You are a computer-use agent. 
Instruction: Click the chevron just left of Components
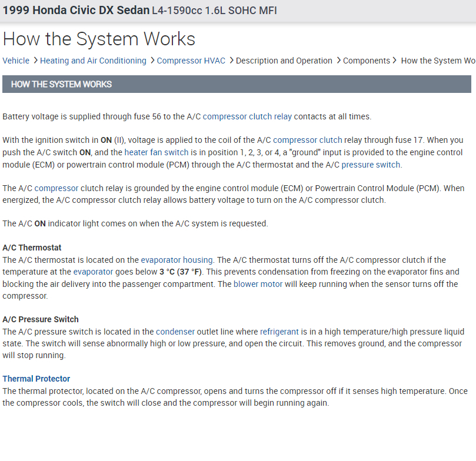pyautogui.click(x=338, y=61)
